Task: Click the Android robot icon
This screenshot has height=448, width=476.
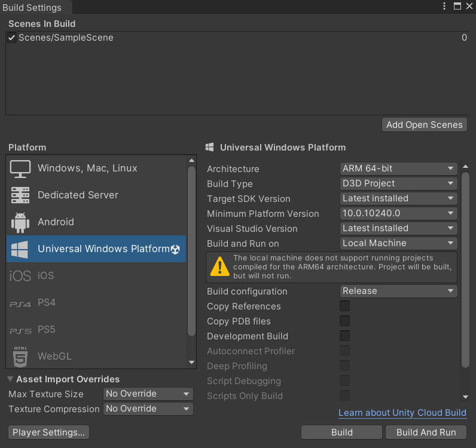Action: 20,222
